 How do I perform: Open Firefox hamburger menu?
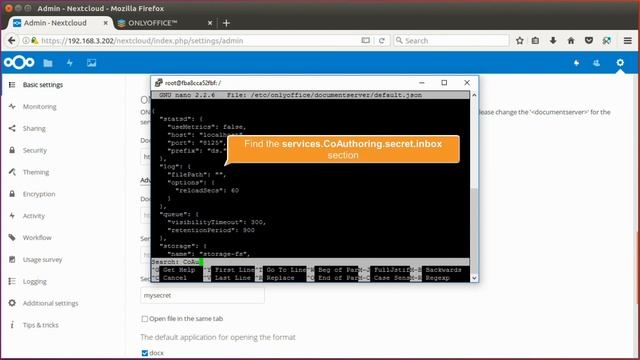[x=627, y=40]
